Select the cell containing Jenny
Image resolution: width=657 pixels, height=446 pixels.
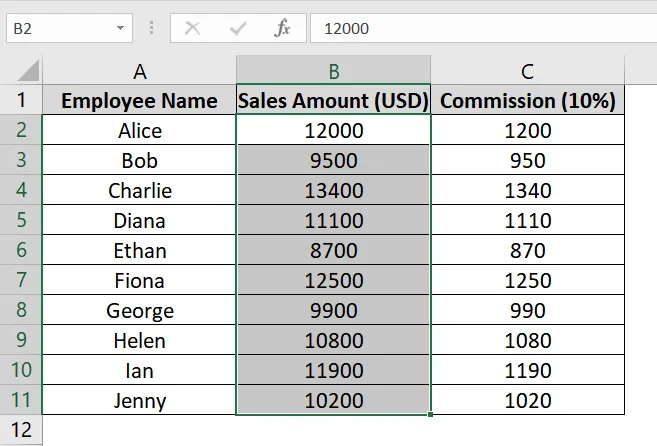[x=140, y=399]
